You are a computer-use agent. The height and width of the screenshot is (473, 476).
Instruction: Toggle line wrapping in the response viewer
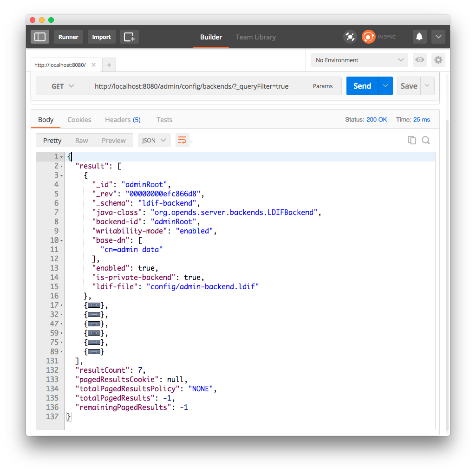[182, 140]
